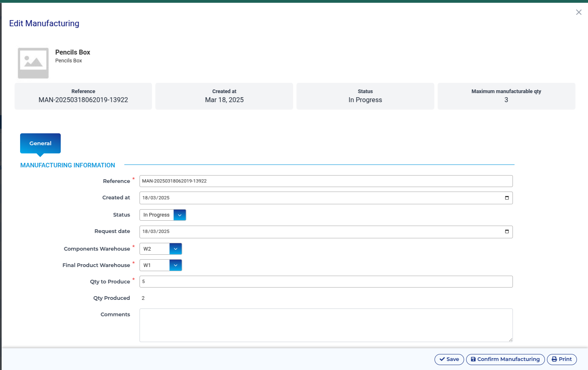Screen dimensions: 588x370
Task: Click the Created at card value Mar 18, 2025
Action: [x=224, y=100]
